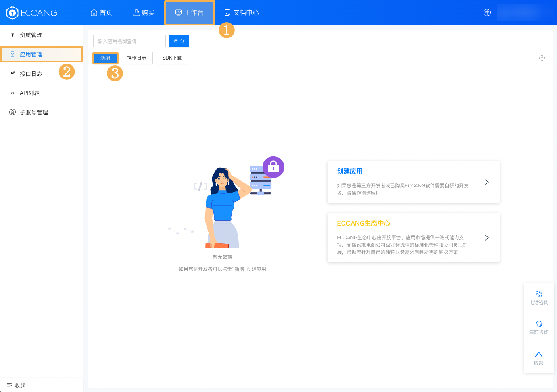Click the pre-sales headset icon

(x=538, y=324)
